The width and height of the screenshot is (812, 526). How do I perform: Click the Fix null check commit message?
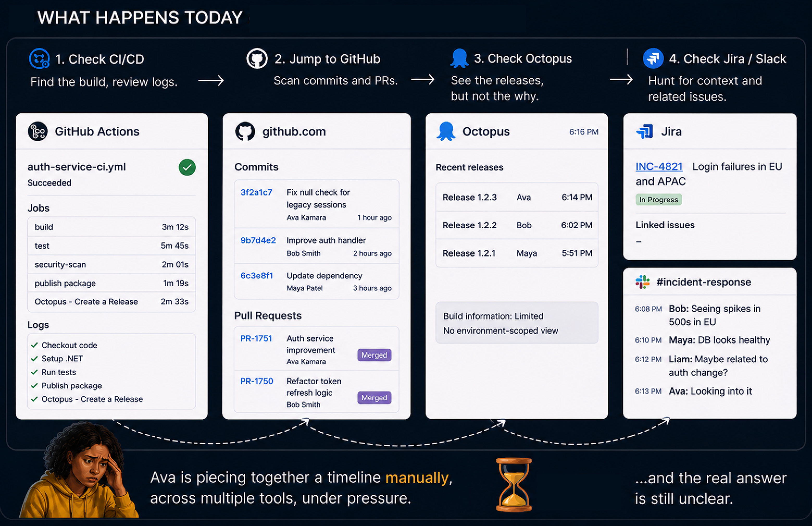(318, 198)
